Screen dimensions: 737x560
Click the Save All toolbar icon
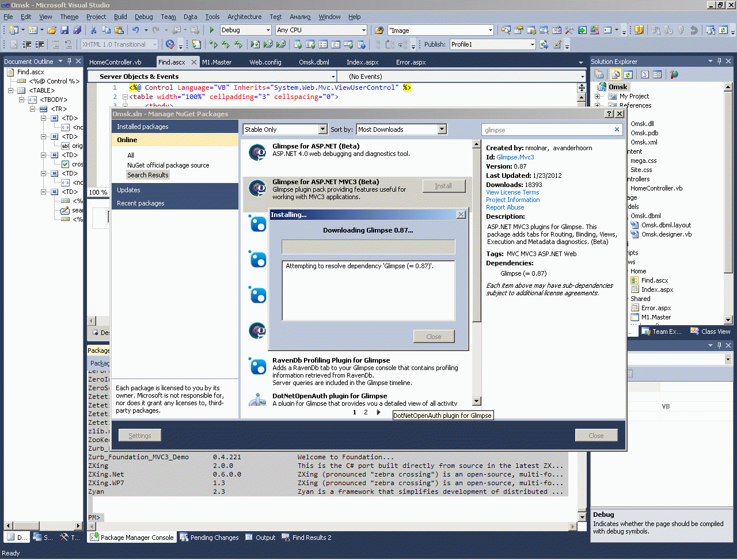click(x=77, y=30)
